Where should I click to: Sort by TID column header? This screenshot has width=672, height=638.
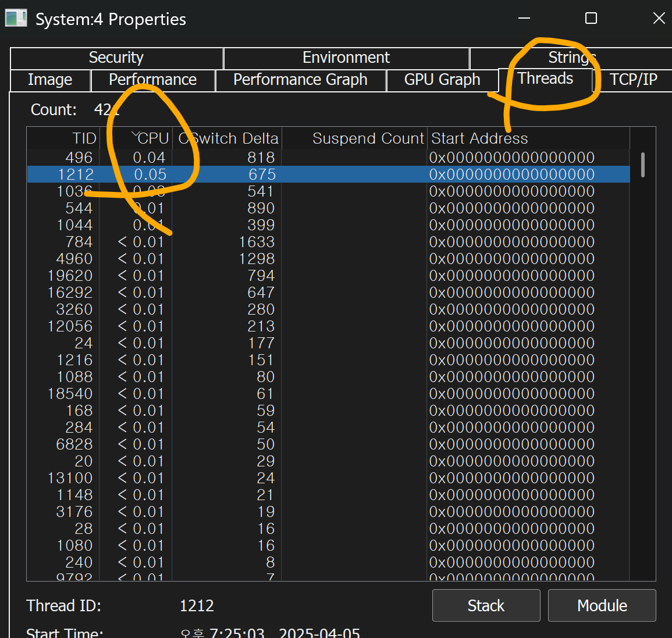coord(63,138)
